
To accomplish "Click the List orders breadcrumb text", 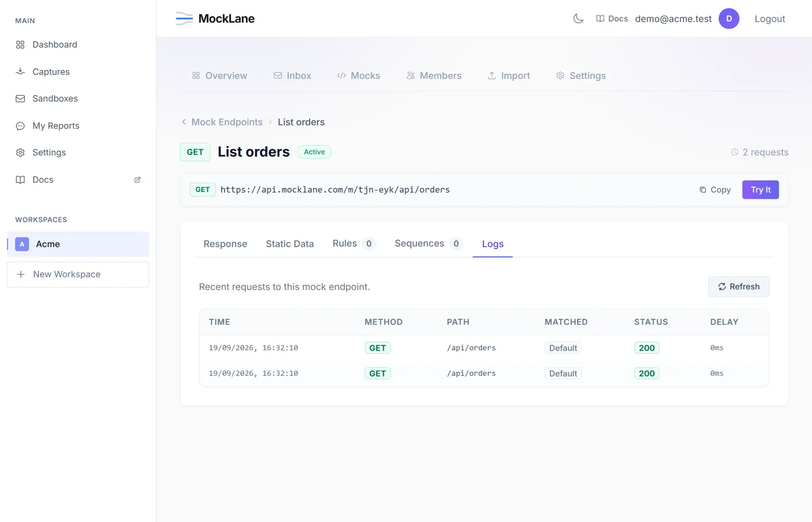I will click(x=301, y=122).
